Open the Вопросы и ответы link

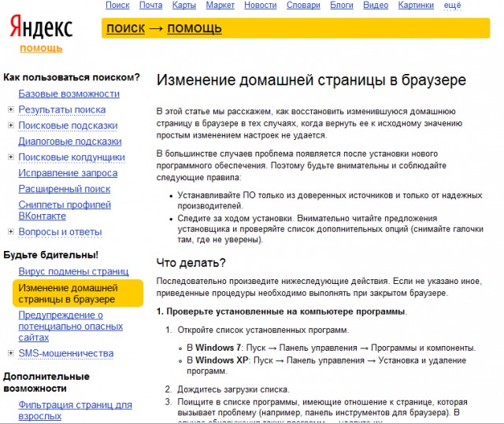click(60, 232)
